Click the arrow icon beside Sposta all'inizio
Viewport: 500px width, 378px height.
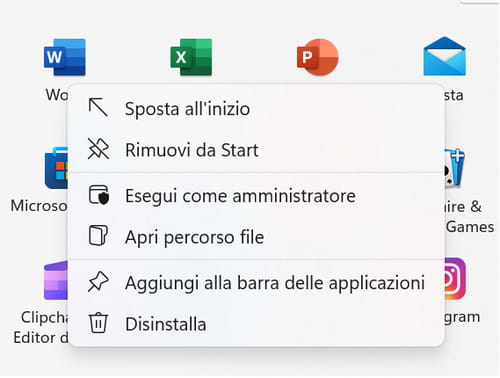98,107
